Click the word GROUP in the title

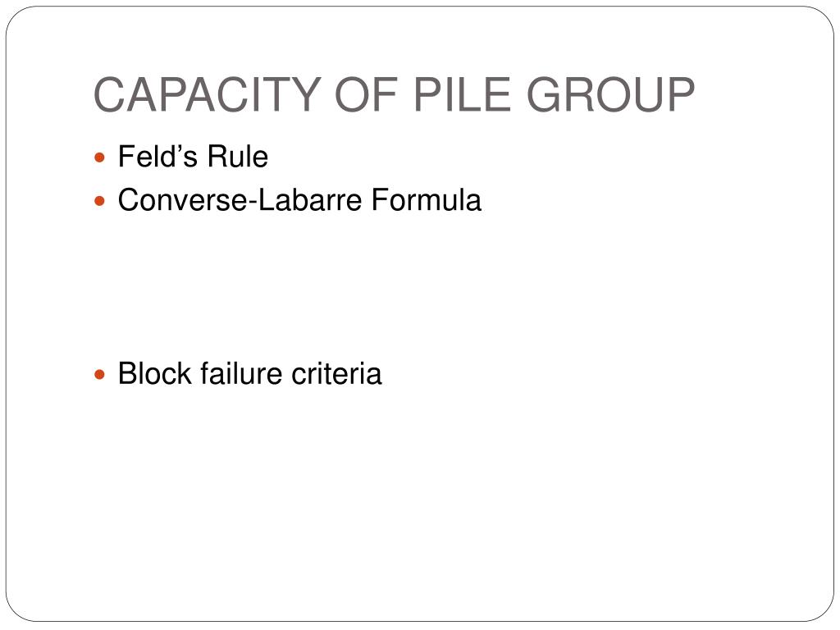click(610, 95)
